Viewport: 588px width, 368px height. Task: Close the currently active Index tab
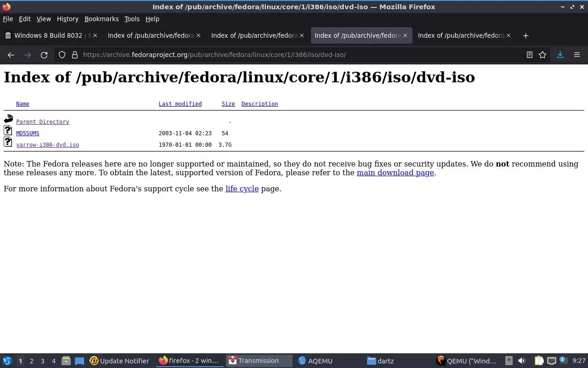(405, 35)
